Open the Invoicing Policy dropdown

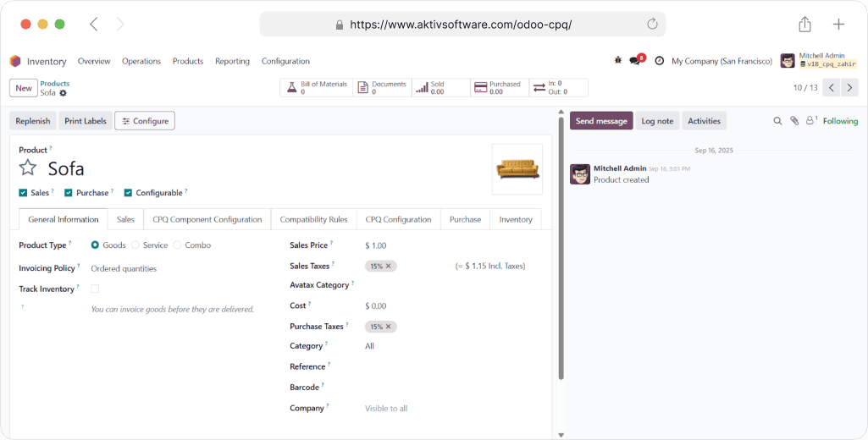(x=169, y=268)
